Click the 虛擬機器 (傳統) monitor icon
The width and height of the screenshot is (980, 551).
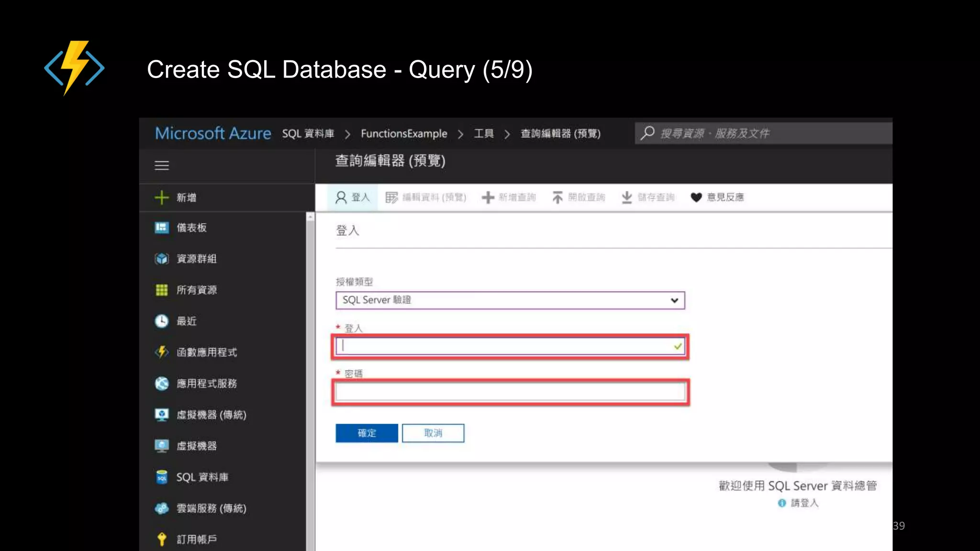(x=162, y=415)
